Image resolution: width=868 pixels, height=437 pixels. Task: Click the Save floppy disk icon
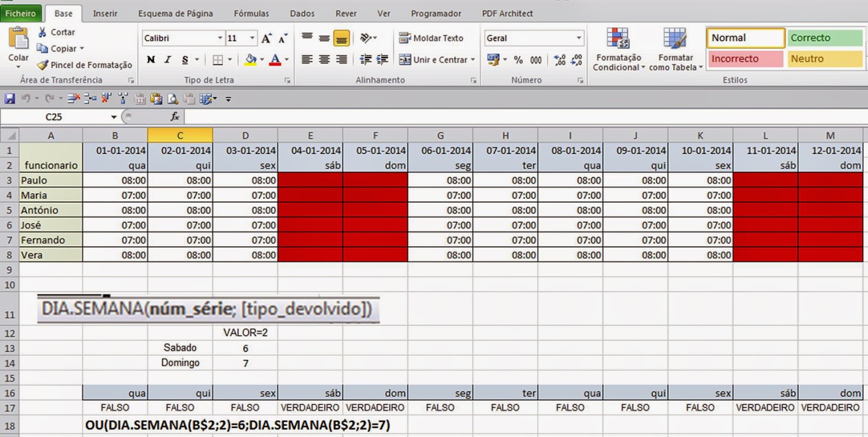[10, 99]
